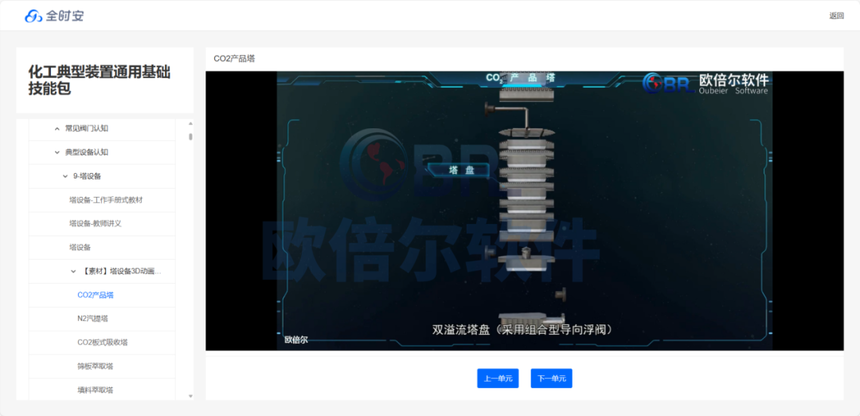Click the 塔盘 label in the video

coord(462,170)
